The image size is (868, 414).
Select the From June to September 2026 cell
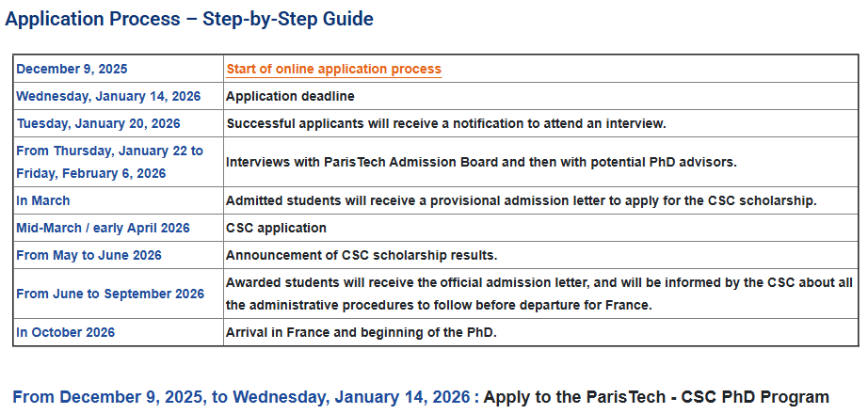[x=110, y=294]
